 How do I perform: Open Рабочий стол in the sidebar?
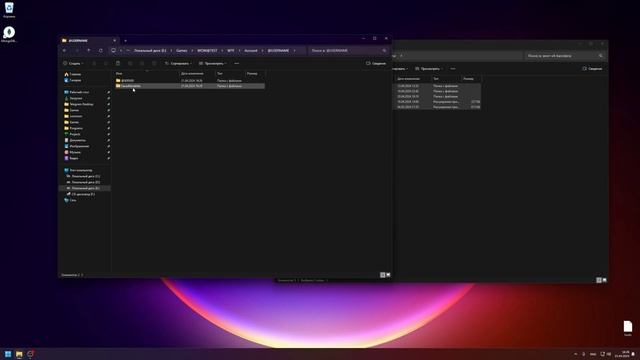76,92
